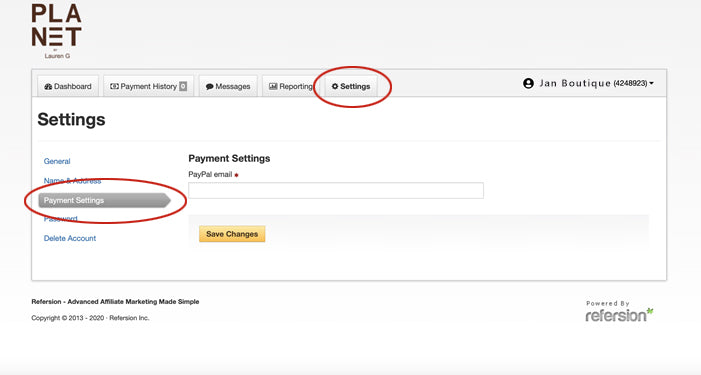Viewport: 701px width, 375px height.
Task: Click the user avatar icon
Action: (528, 83)
